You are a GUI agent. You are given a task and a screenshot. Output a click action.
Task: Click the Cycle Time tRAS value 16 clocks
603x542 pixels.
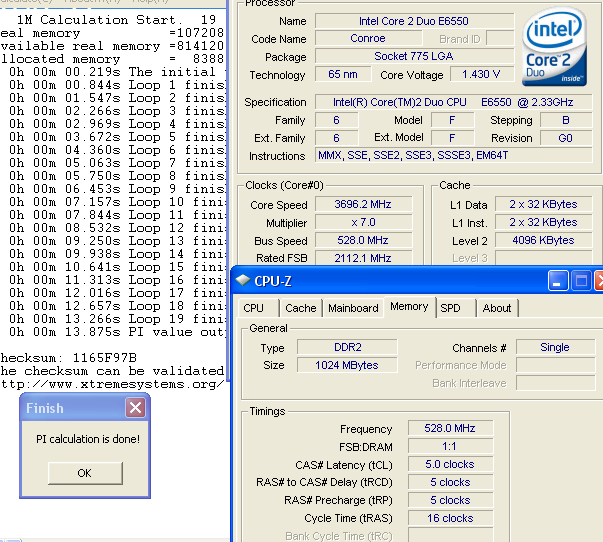pos(450,518)
